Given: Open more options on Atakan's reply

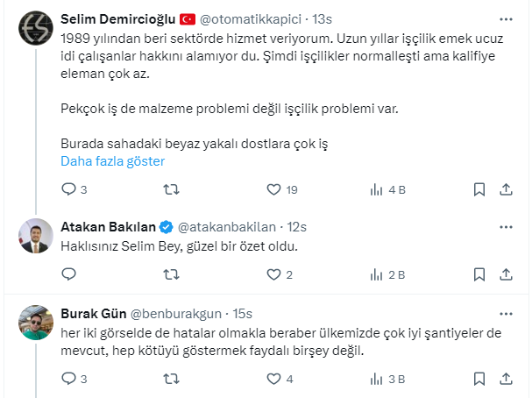Looking at the screenshot, I should tap(506, 228).
